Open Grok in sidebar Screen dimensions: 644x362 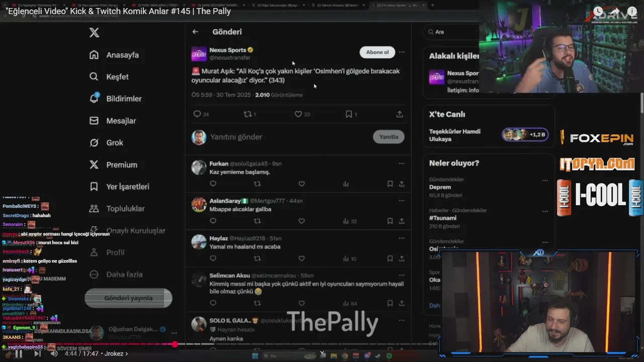106,143
